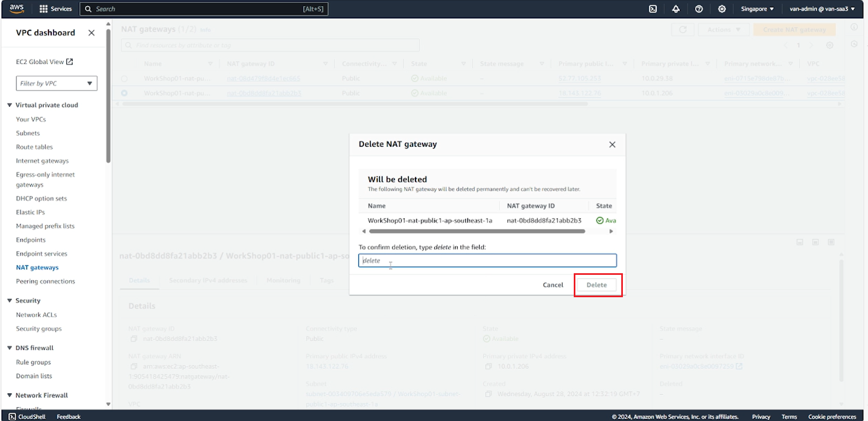Copy the NAT gateway ID in Details
This screenshot has width=868, height=421.
coord(133,339)
